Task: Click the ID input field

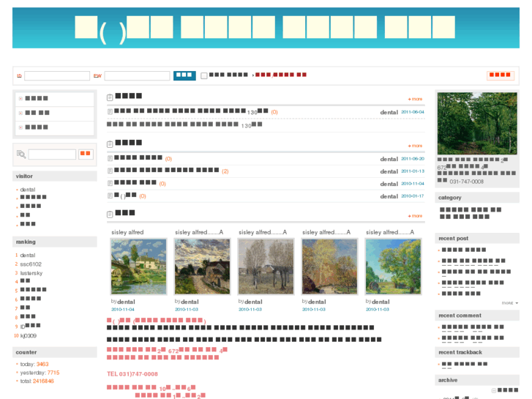Action: click(57, 75)
